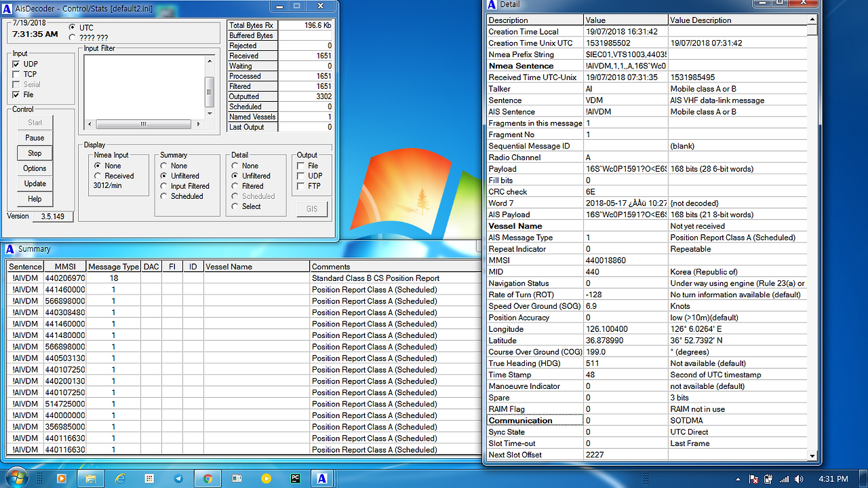Open PyCharm from the taskbar

coord(296,478)
